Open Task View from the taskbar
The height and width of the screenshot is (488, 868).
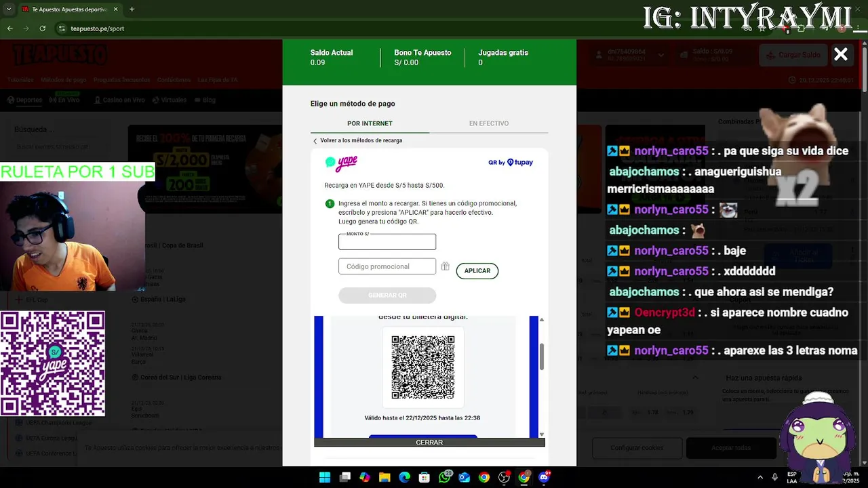344,477
